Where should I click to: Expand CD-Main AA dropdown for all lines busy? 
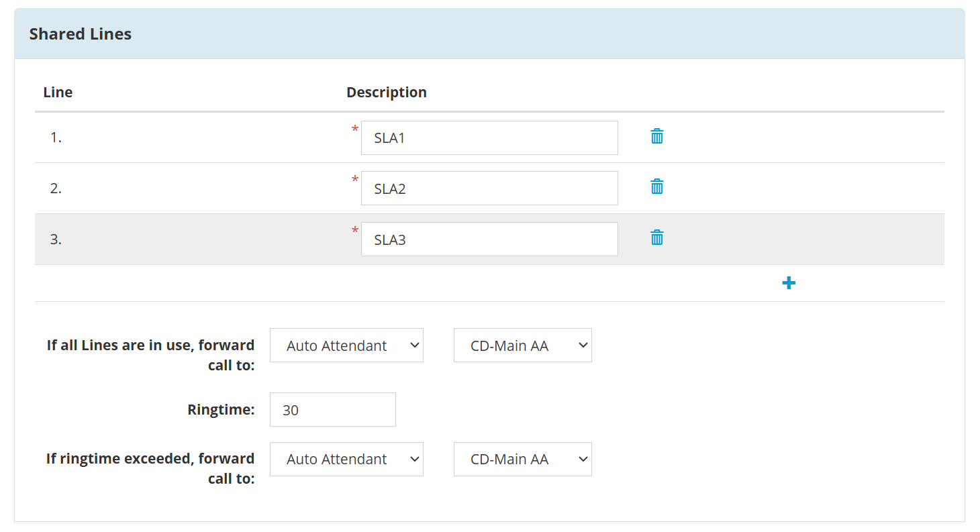(x=523, y=345)
